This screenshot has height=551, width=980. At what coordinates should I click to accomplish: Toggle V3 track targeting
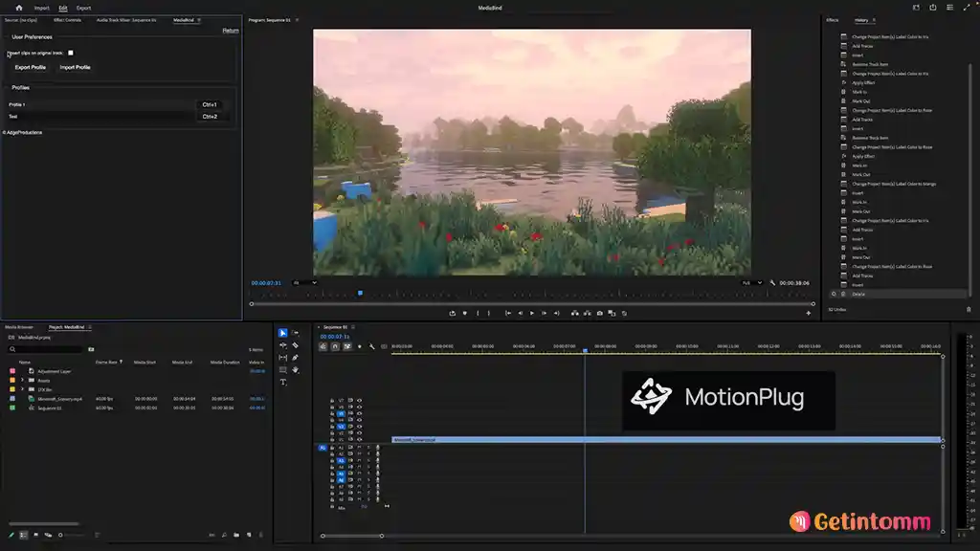(x=342, y=427)
